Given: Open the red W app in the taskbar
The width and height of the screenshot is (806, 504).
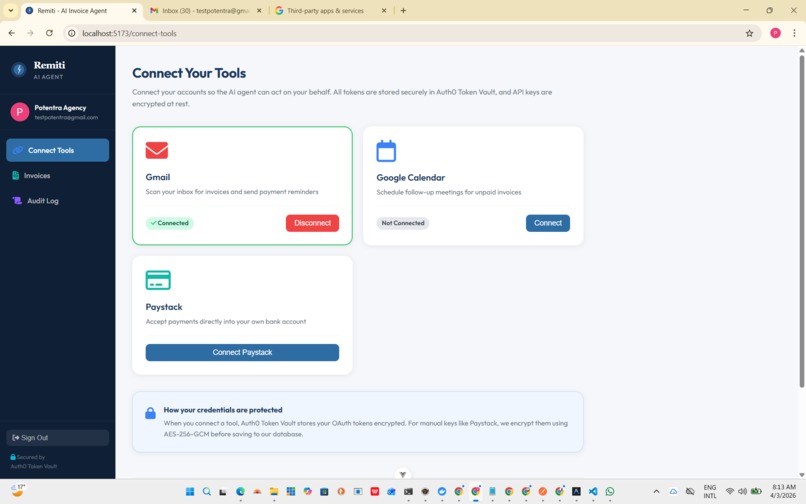Looking at the screenshot, I should 375,492.
